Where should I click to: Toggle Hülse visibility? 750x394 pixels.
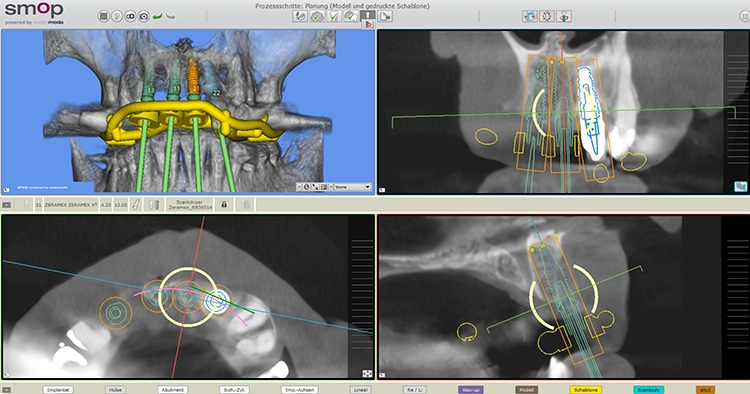pos(115,390)
